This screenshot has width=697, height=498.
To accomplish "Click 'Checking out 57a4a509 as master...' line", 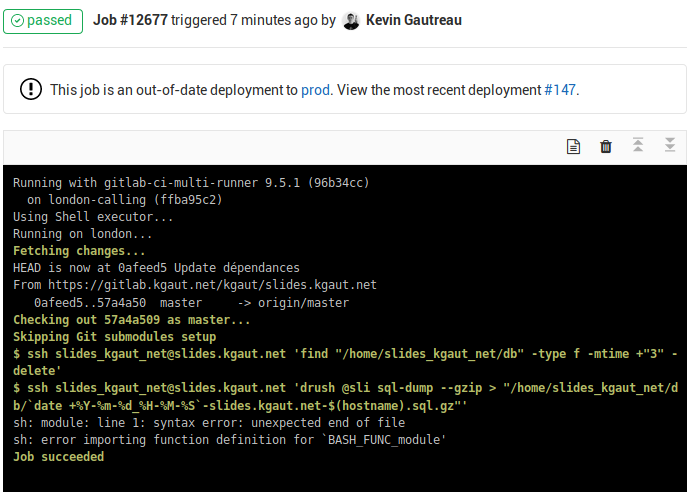I will [132, 320].
